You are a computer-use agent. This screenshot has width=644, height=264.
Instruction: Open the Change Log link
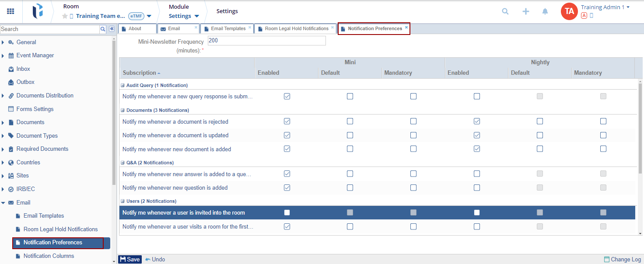click(622, 259)
